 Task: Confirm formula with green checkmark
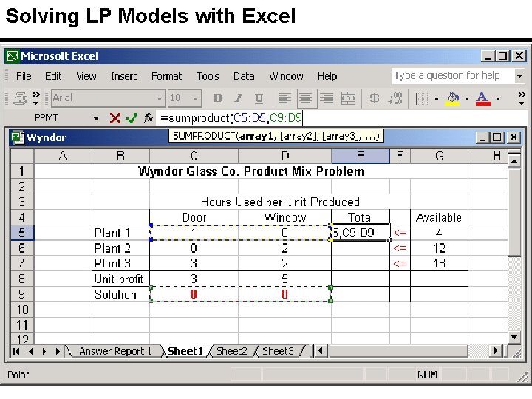pyautogui.click(x=132, y=118)
